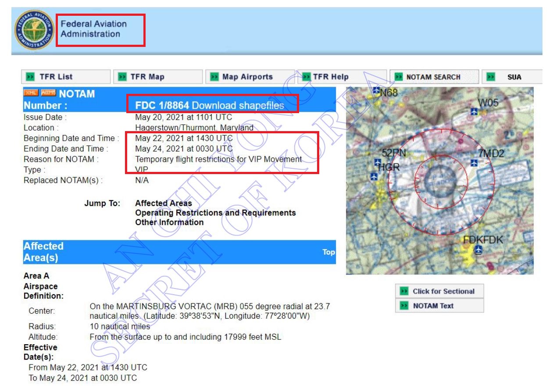553x392 pixels.
Task: Click the Download shapefiles link
Action: [238, 105]
